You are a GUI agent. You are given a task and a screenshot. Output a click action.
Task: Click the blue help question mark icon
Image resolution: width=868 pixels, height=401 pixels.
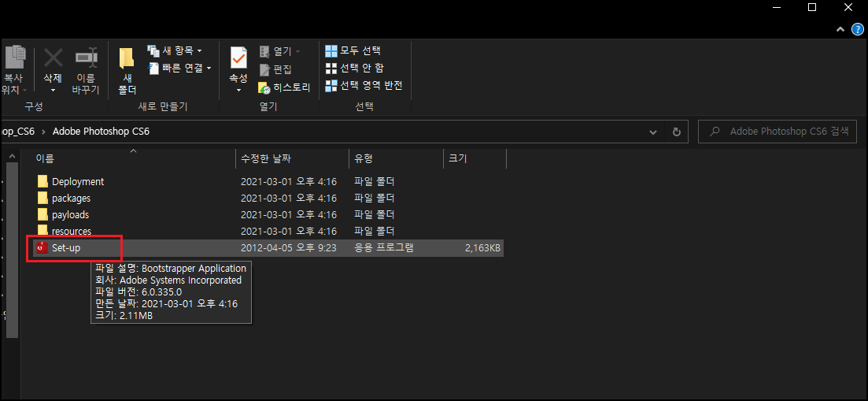point(858,29)
